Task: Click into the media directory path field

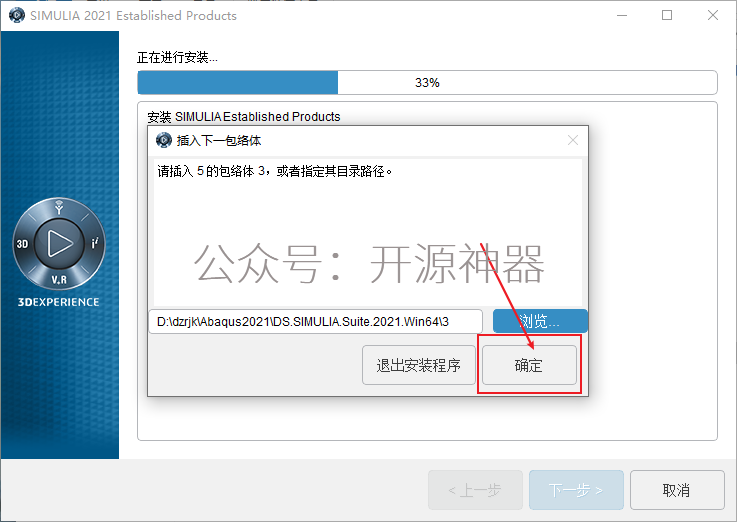Action: click(x=315, y=321)
